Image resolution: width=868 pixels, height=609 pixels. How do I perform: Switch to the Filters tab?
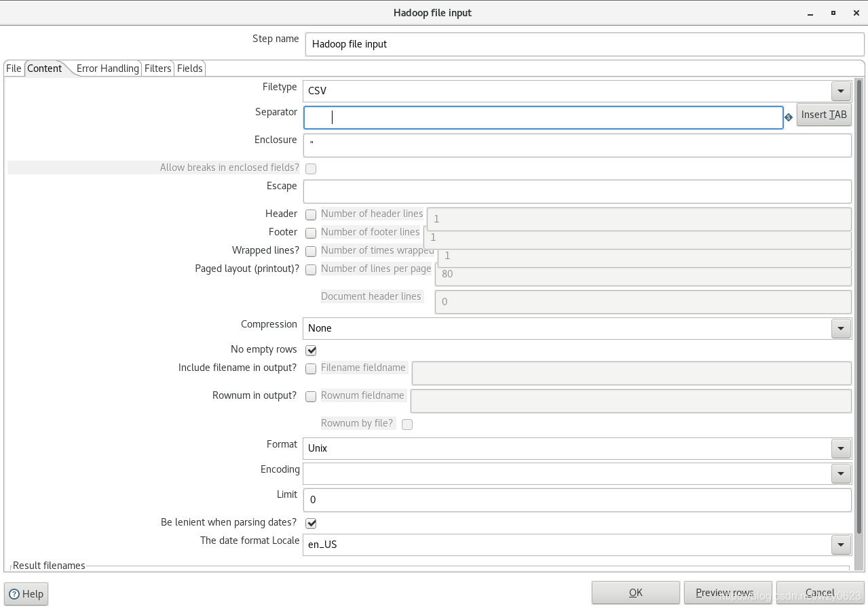click(x=158, y=68)
